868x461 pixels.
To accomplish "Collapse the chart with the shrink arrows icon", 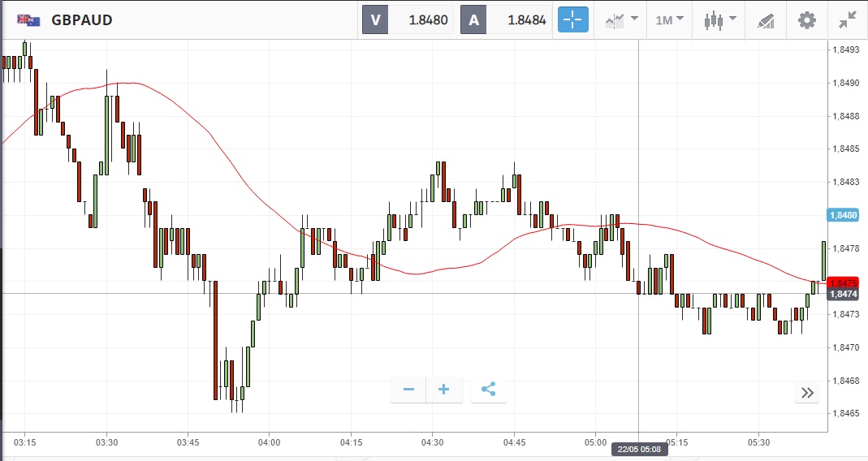I will (849, 20).
